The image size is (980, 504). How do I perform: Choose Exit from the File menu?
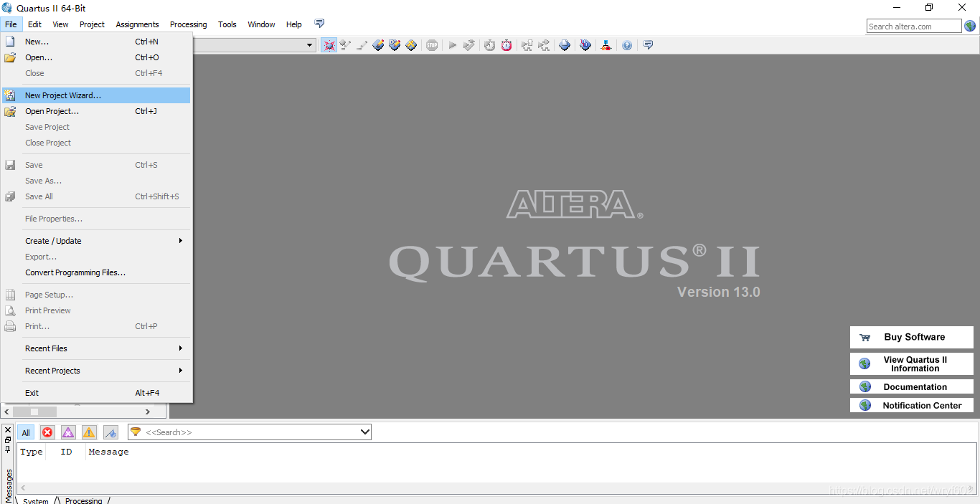(x=97, y=393)
